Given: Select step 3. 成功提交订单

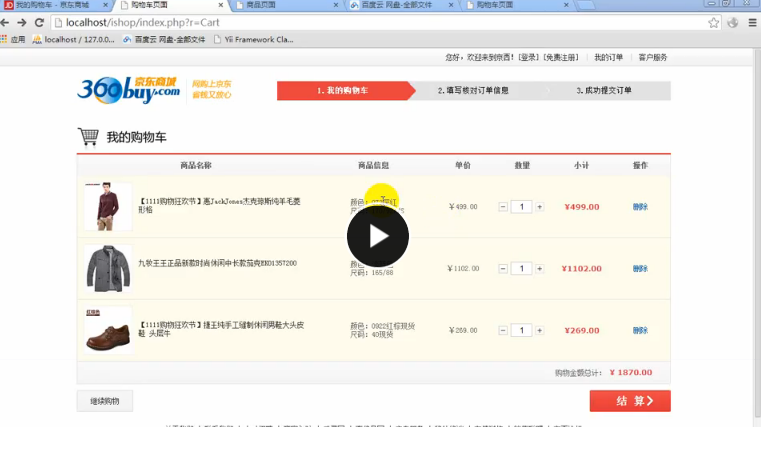Looking at the screenshot, I should (604, 90).
